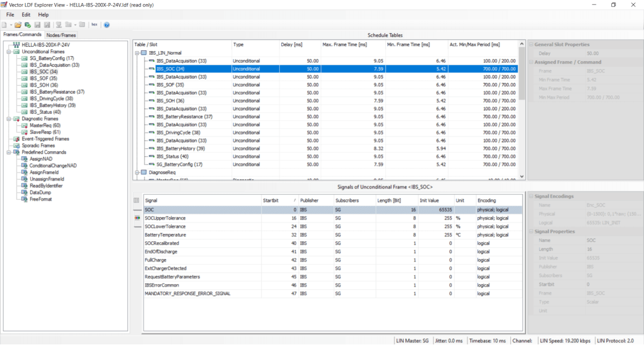Click the New file toolbar icon

4,25
